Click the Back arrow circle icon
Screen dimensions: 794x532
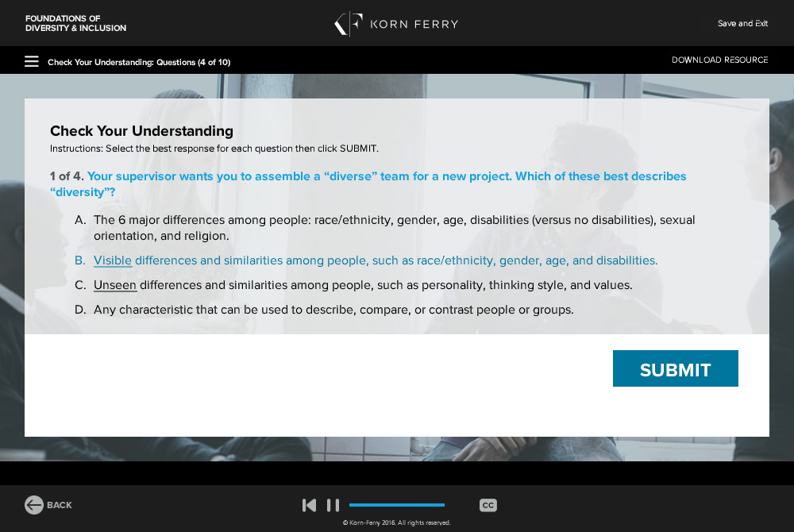coord(34,505)
